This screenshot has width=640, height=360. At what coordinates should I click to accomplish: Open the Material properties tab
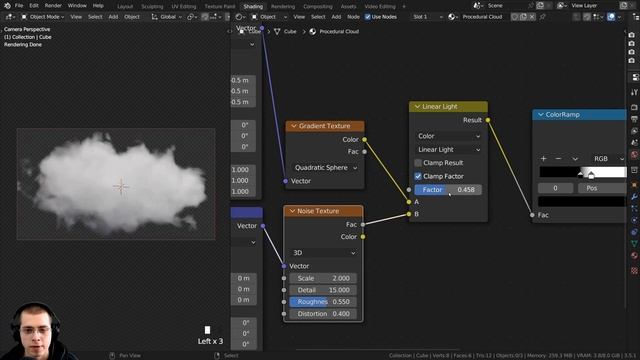pos(634,256)
